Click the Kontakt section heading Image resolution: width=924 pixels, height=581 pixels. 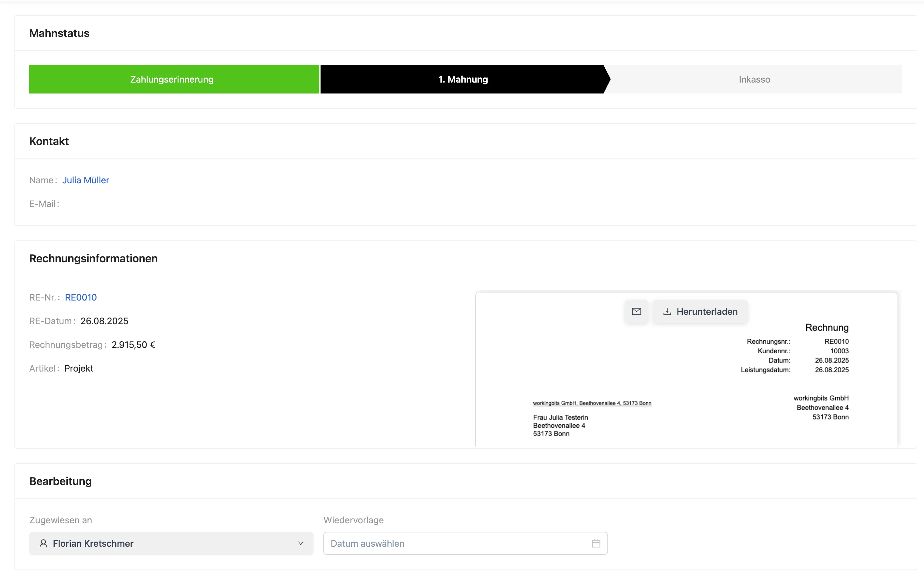point(49,141)
